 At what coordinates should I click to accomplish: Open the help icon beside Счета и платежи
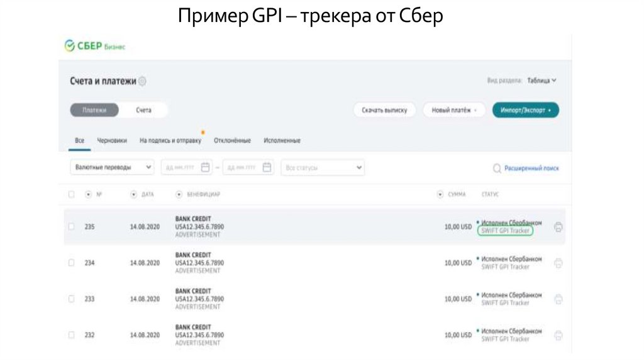[x=142, y=81]
